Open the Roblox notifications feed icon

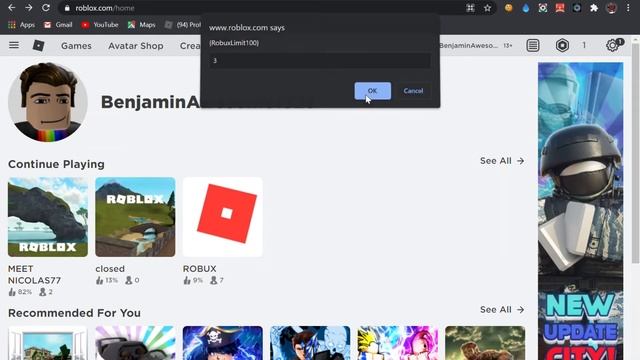(x=533, y=45)
